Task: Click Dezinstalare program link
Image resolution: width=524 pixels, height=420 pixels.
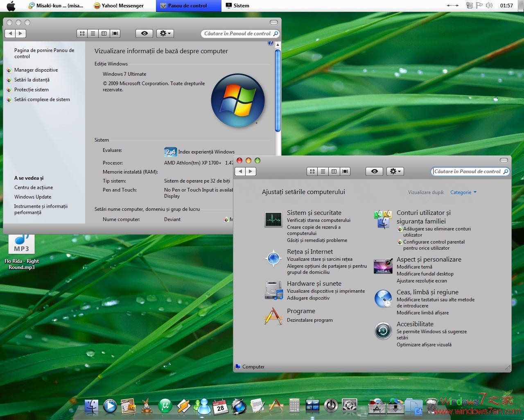Action: click(310, 320)
